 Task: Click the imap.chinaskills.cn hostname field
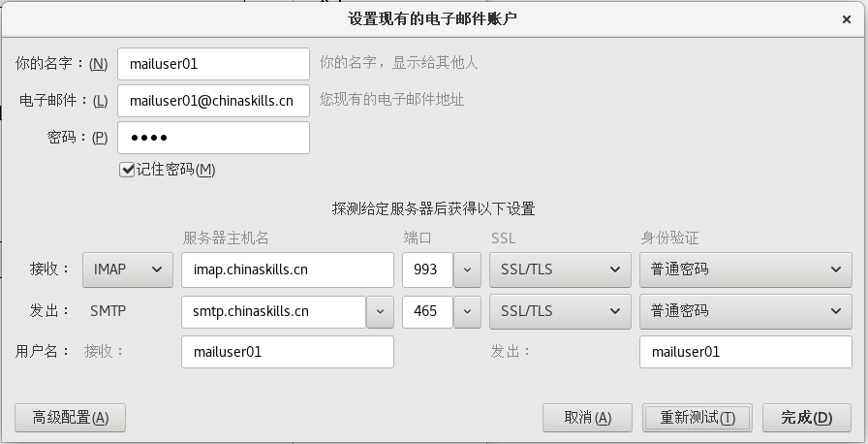click(x=288, y=270)
